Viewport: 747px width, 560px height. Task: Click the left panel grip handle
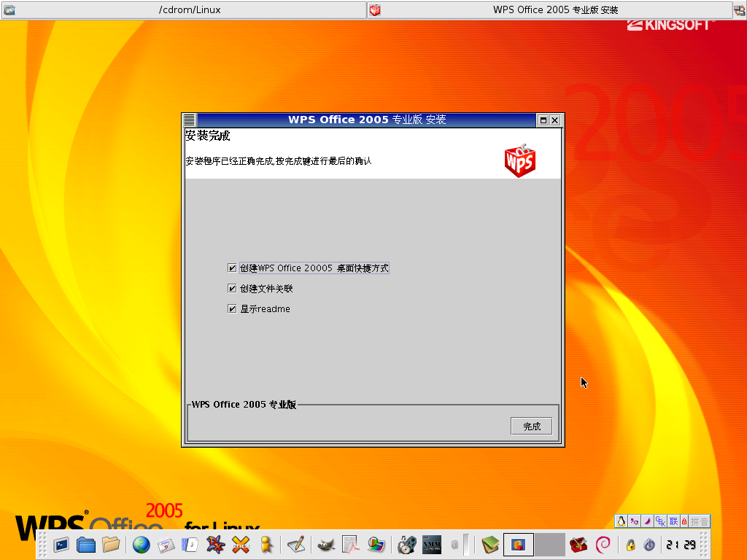pos(42,545)
